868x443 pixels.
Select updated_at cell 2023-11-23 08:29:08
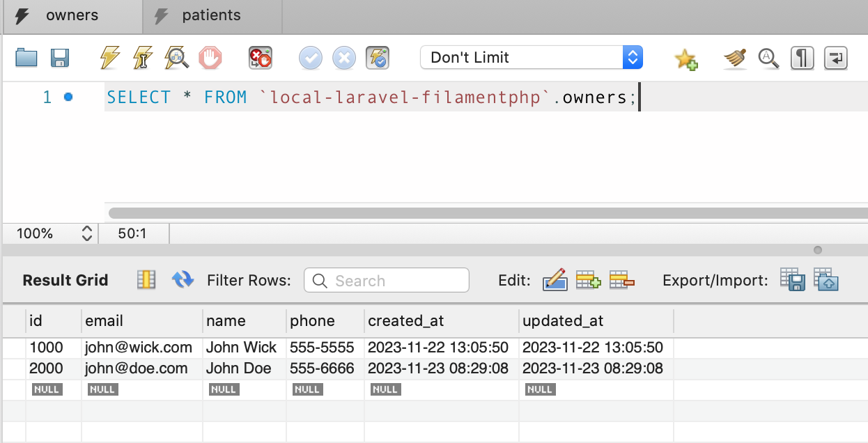(596, 368)
